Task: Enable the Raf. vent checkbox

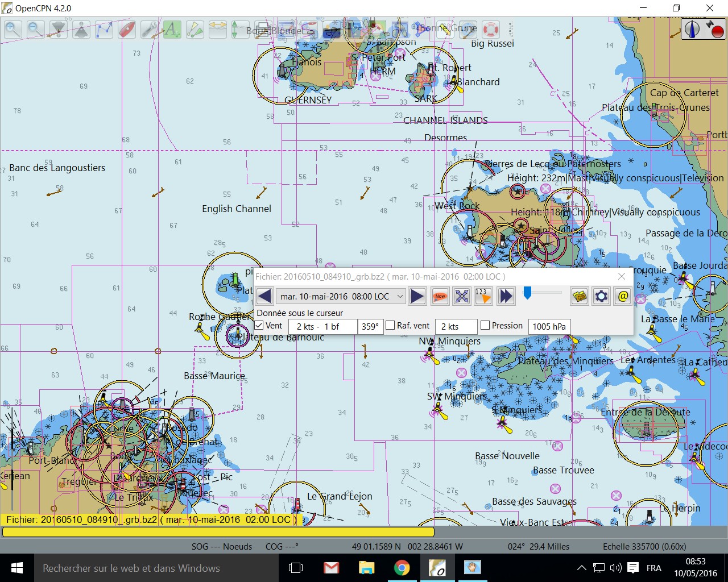Action: pyautogui.click(x=390, y=326)
